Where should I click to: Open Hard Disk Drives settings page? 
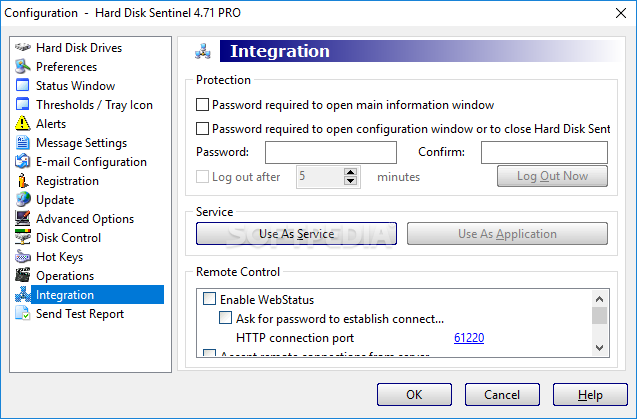tap(79, 48)
